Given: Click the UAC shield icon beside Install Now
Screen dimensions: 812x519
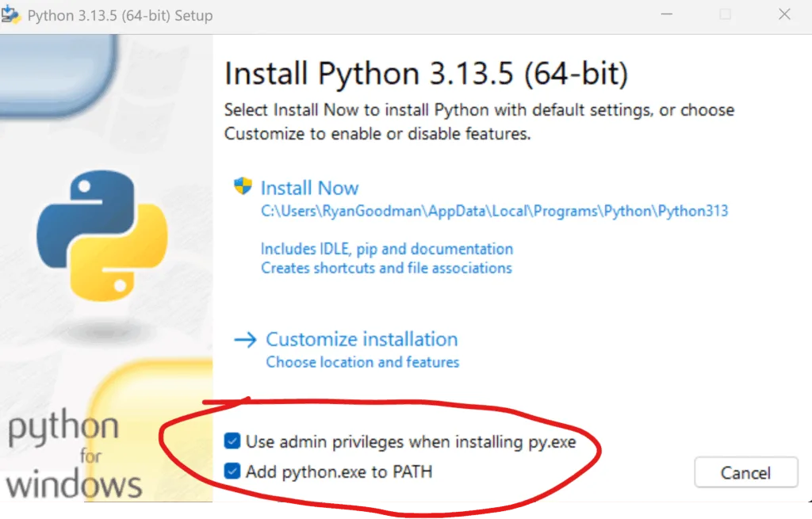Looking at the screenshot, I should [x=243, y=185].
